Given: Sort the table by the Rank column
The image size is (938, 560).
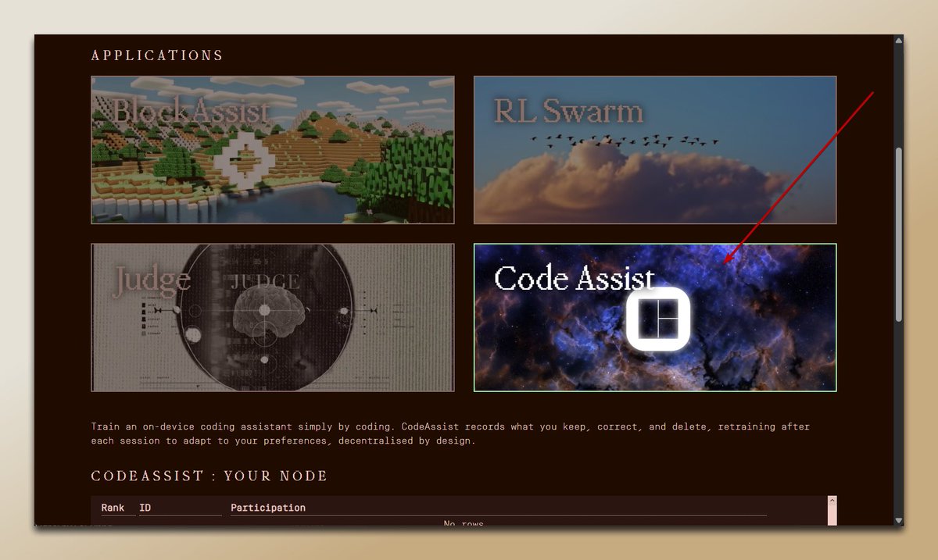Looking at the screenshot, I should point(112,507).
